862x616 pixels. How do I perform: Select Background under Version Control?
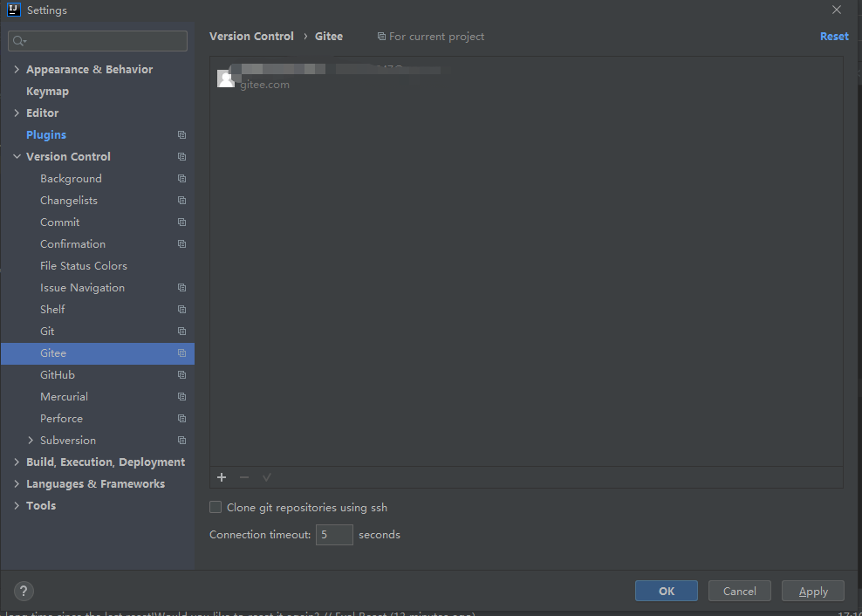71,179
